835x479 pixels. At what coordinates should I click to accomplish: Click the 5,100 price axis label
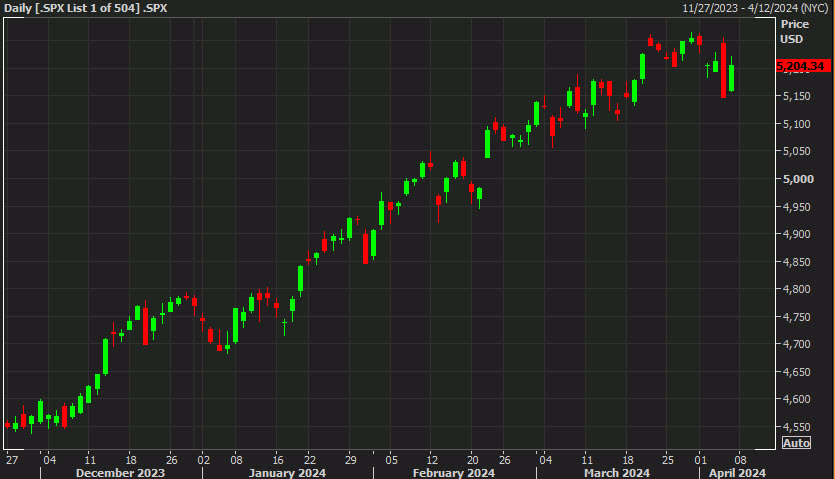coord(797,124)
